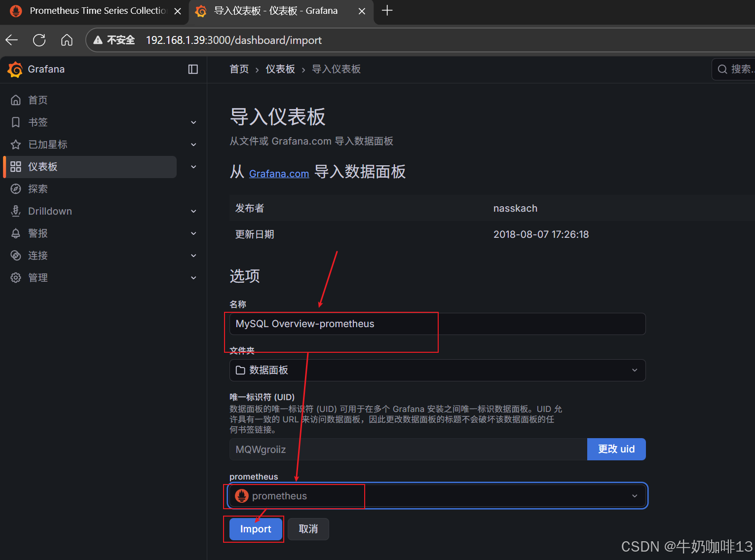The image size is (755, 560).
Task: Click the connections icon beside 连接
Action: point(16,256)
